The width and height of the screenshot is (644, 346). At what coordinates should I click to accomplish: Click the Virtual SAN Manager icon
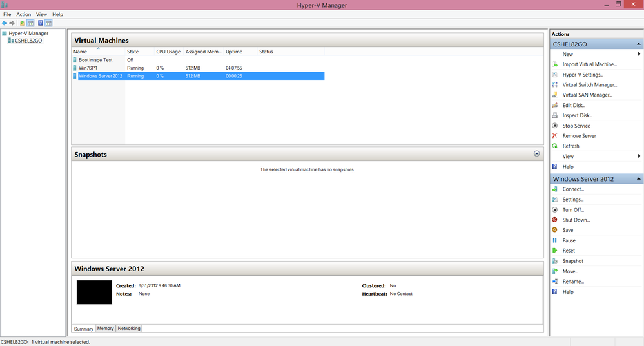click(555, 95)
